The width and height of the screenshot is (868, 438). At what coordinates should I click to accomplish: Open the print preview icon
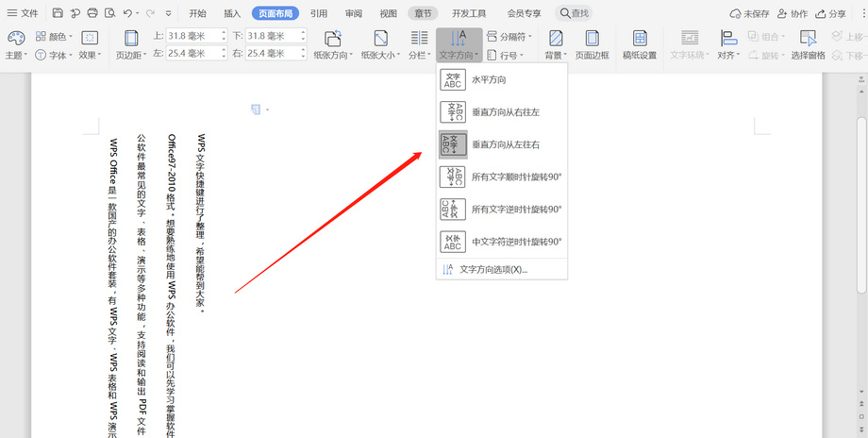(x=109, y=13)
